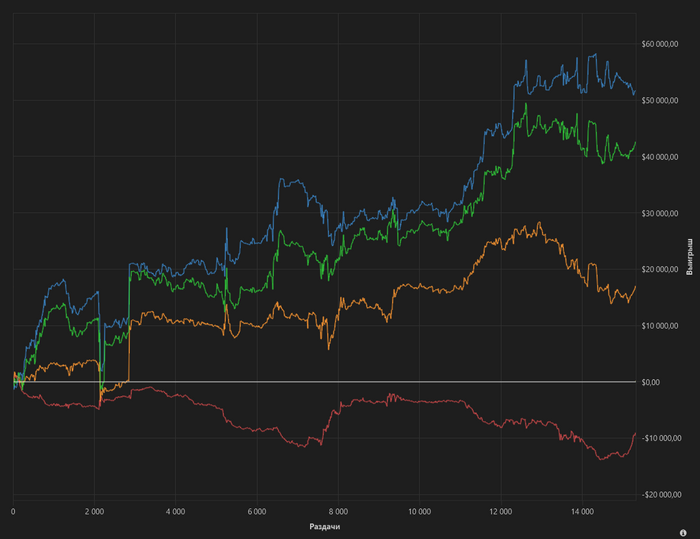The width and height of the screenshot is (700, 539).
Task: Click the $40 000,00 axis label
Action: 660,157
